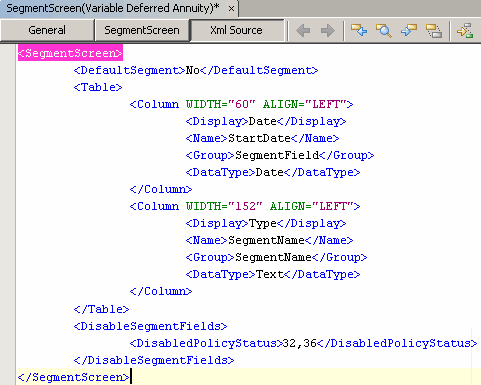The width and height of the screenshot is (481, 385).
Task: Click the Display value Date
Action: 263,121
